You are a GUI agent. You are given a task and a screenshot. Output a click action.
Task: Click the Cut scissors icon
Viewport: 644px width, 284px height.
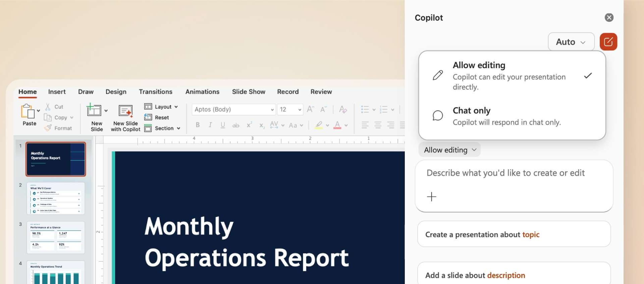click(48, 106)
